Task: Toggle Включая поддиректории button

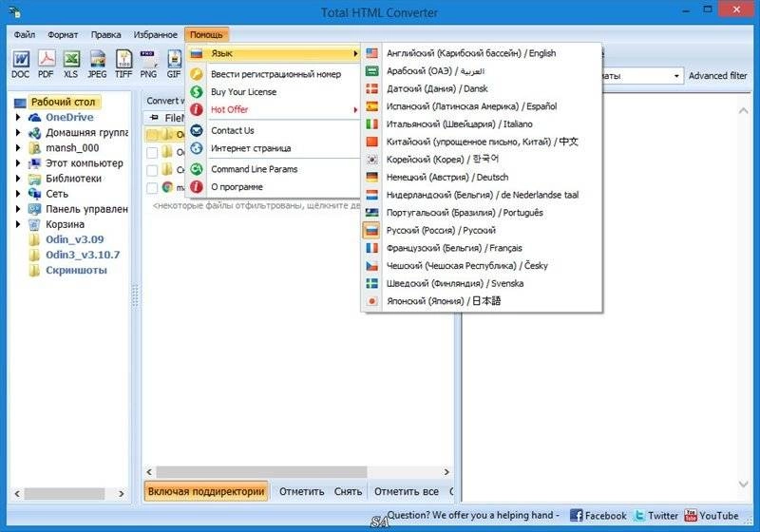Action: click(x=206, y=491)
